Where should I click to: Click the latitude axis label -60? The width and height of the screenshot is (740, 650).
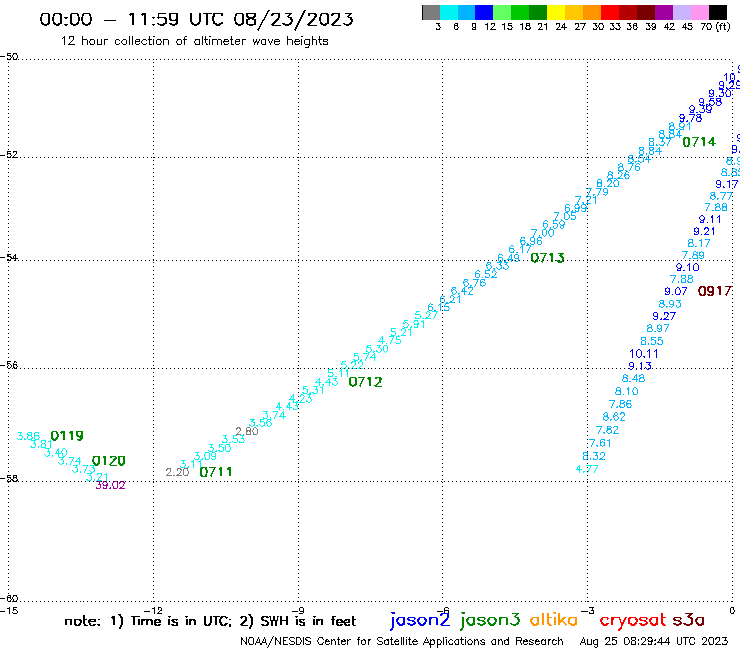pyautogui.click(x=9, y=598)
